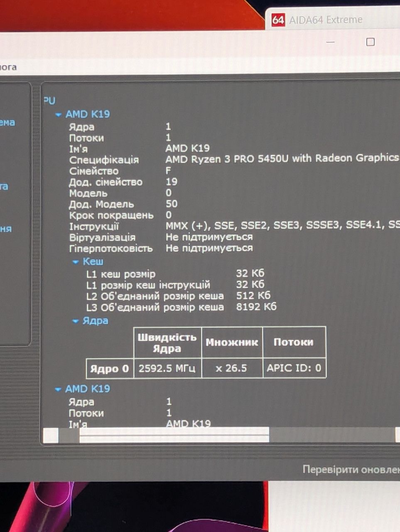Click the L3 Об'єднаний розмір кеша row
The image size is (400, 532).
pyautogui.click(x=181, y=307)
